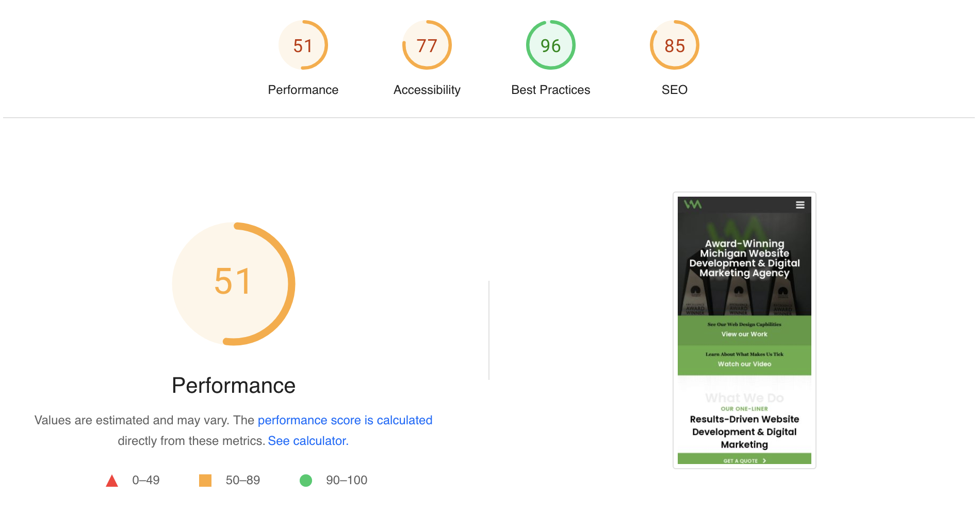Select the Accessibility label under the 77 gauge
Viewport: 980px width, 511px height.
tap(427, 90)
